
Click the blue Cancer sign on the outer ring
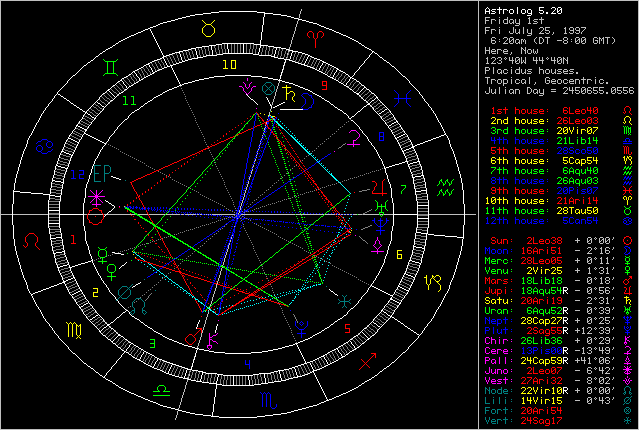click(x=44, y=146)
